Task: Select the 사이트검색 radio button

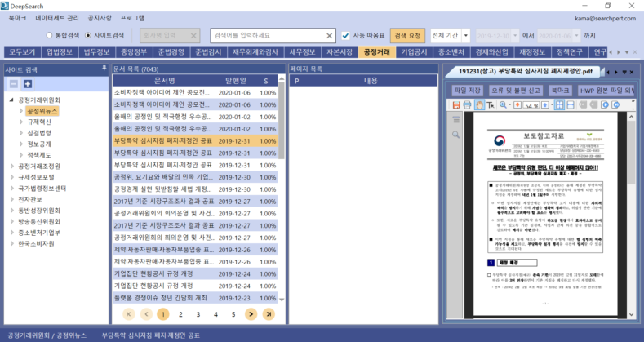Action: point(88,36)
